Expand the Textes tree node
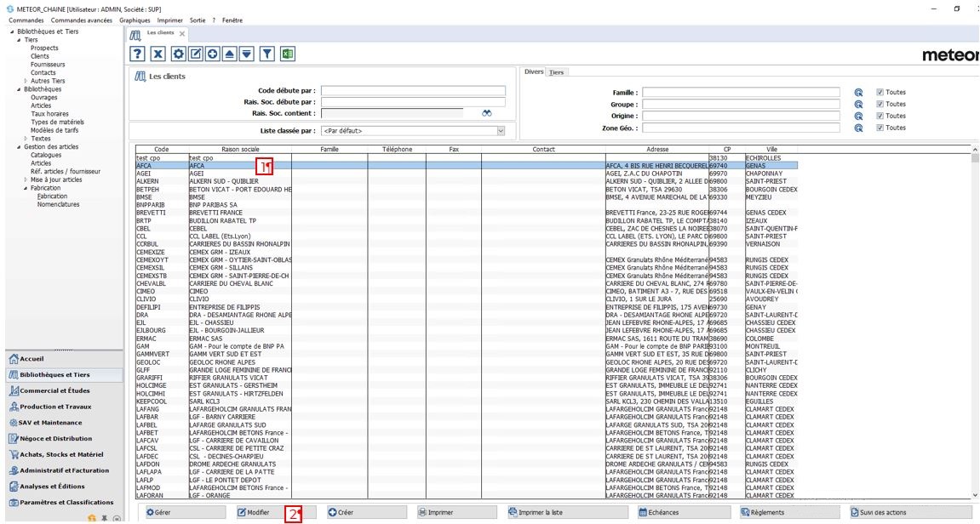The height and width of the screenshot is (524, 980). [26, 139]
